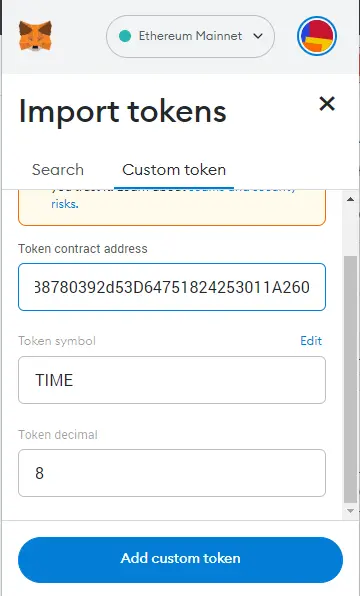Click the green network status dot
The width and height of the screenshot is (360, 596).
pyautogui.click(x=125, y=36)
